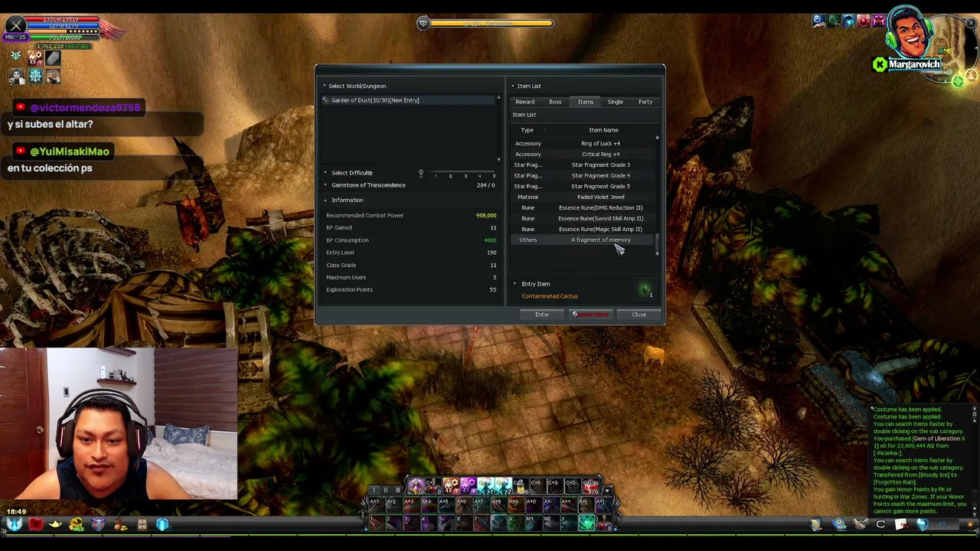Click the blue snowflake buff icon
The height and width of the screenshot is (551, 980).
(x=34, y=76)
